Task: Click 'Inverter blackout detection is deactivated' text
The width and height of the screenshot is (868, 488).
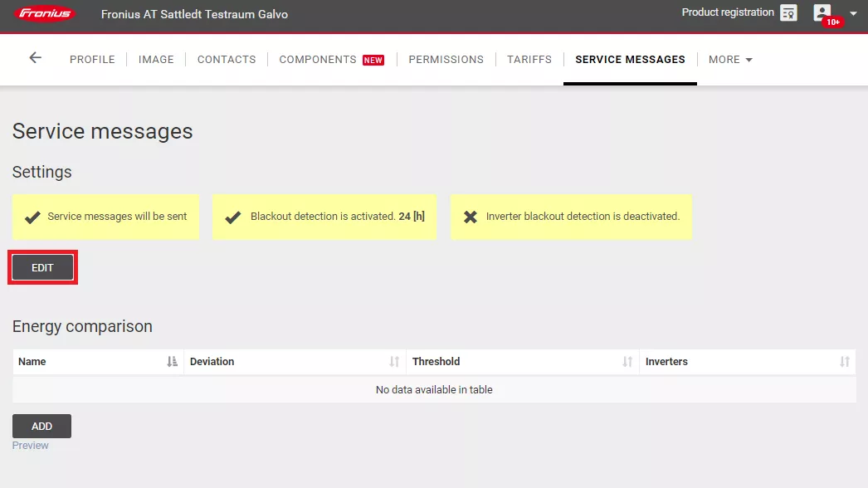Action: [x=583, y=217]
